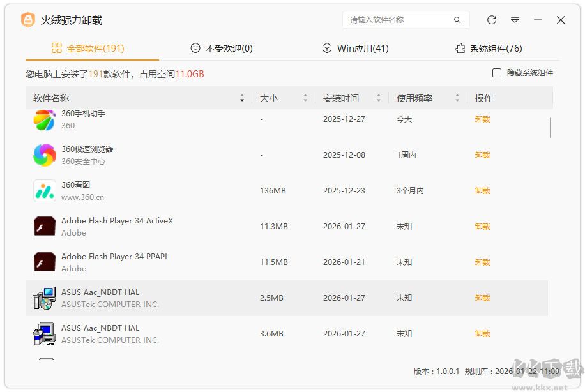
Task: Click the 3个月内 usage frequency cell
Action: click(x=410, y=191)
